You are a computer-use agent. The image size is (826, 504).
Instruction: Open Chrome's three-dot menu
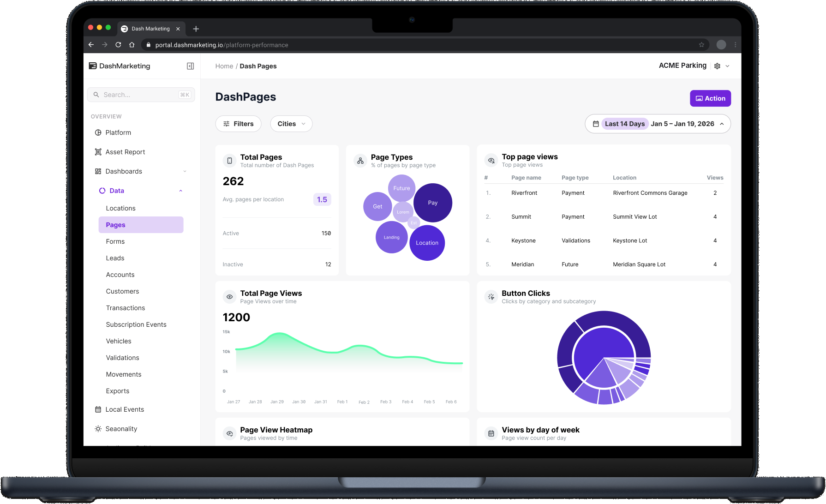(x=735, y=45)
